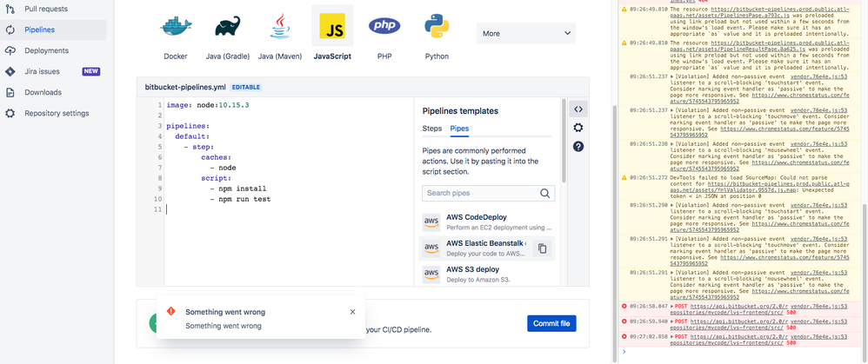Expand the More templates dropdown
Image resolution: width=868 pixels, height=364 pixels.
point(526,33)
